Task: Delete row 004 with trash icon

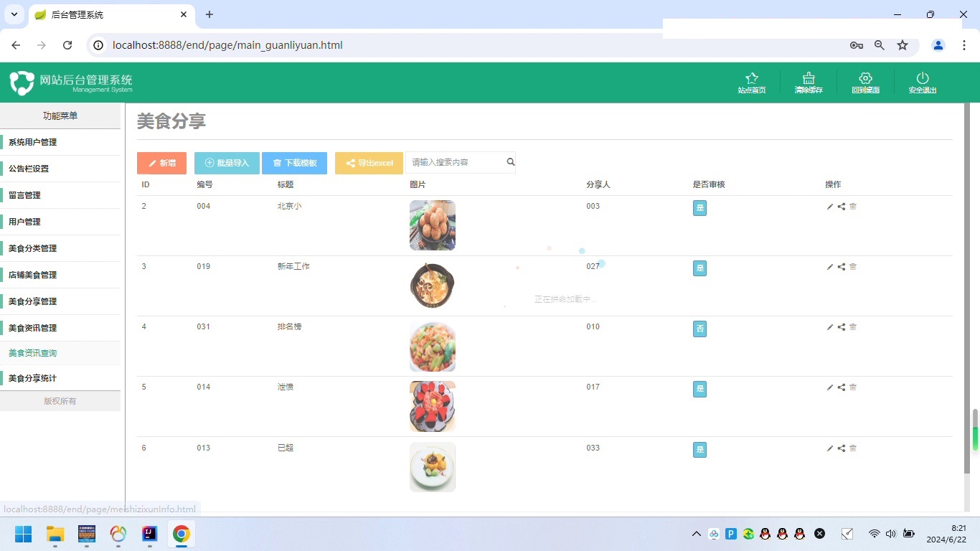Action: [853, 207]
